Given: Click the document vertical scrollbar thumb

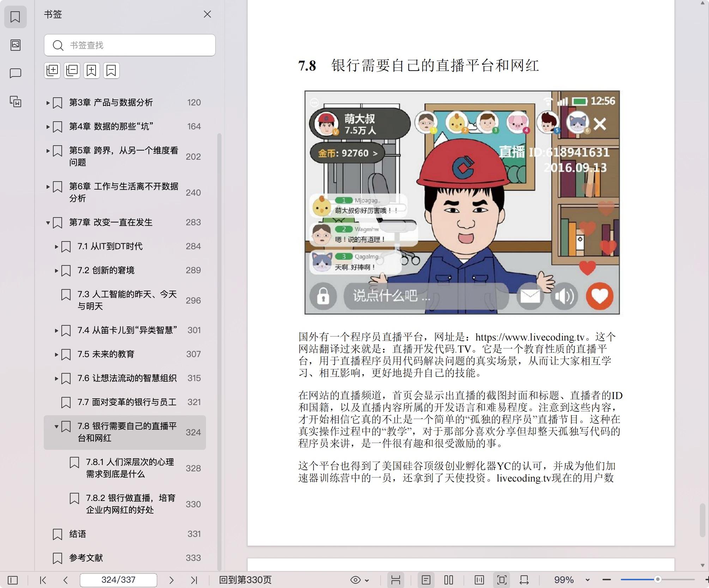Looking at the screenshot, I should (702, 520).
